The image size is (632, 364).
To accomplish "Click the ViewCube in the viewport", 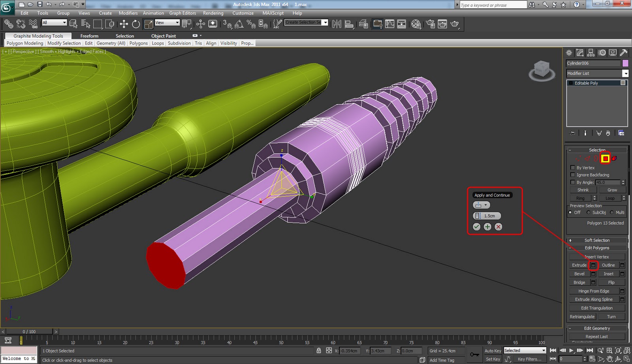I will point(542,70).
